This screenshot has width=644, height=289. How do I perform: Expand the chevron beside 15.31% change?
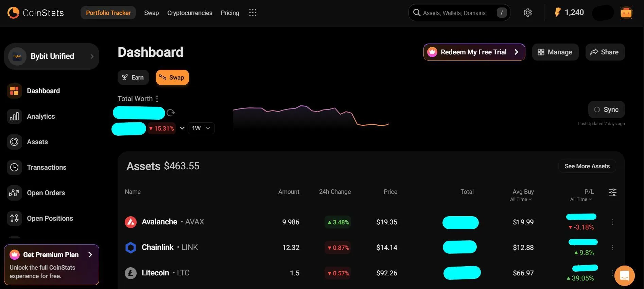182,128
